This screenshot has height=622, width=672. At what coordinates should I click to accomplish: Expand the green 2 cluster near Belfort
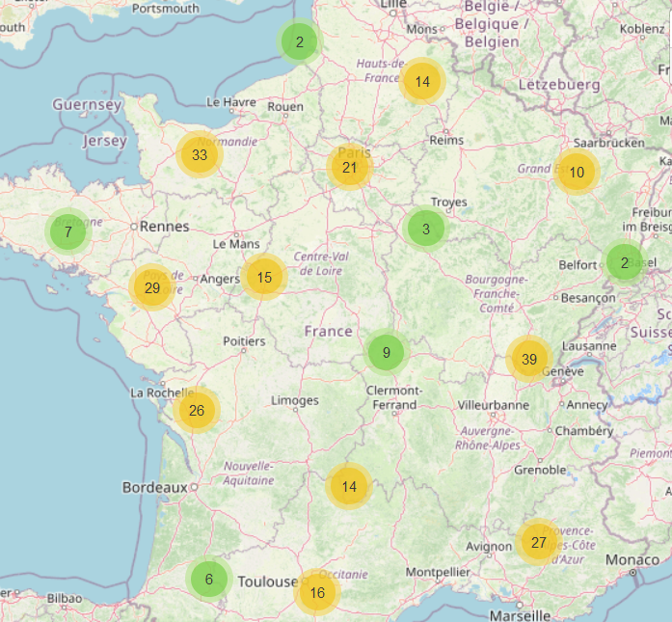pyautogui.click(x=624, y=262)
